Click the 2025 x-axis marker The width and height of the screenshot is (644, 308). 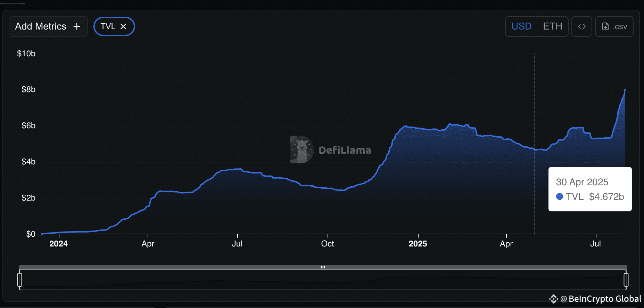pos(418,244)
